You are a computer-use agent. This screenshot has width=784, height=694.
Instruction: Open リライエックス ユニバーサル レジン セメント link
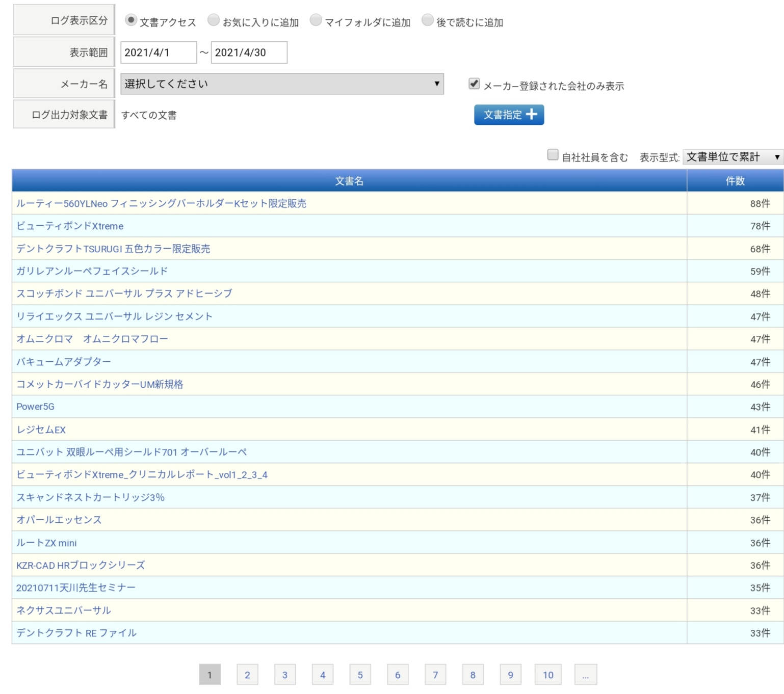114,316
